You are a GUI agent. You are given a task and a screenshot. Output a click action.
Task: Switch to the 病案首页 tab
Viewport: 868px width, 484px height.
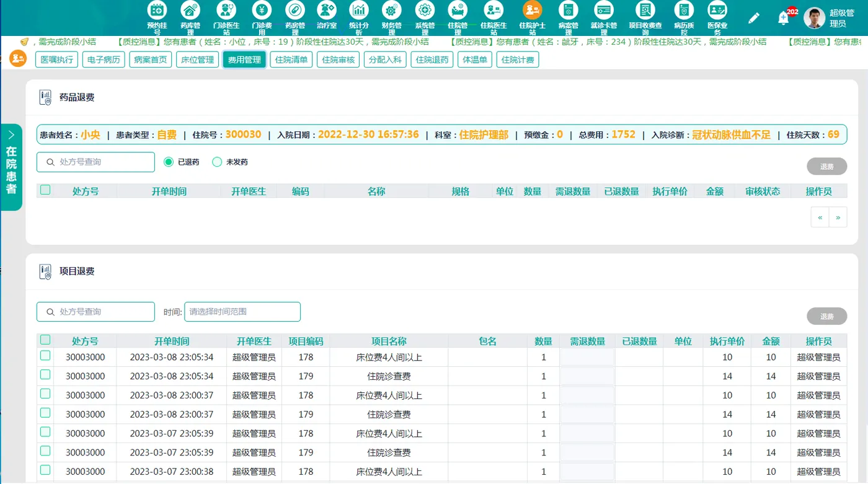coord(151,59)
